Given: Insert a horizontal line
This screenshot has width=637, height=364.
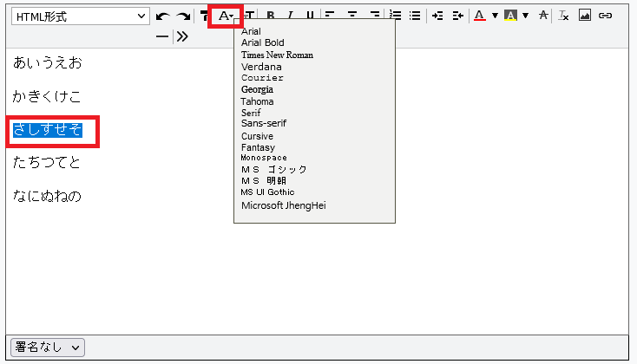Looking at the screenshot, I should click(x=162, y=36).
